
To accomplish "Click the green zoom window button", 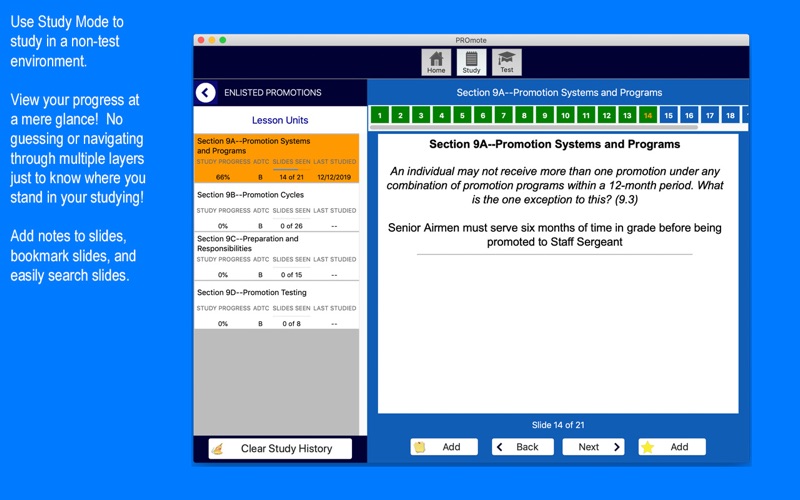I will click(x=223, y=40).
